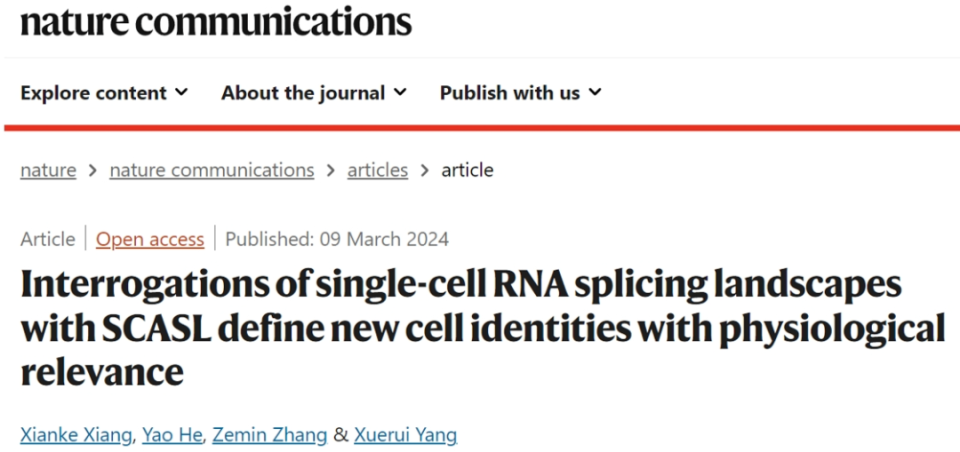Click the article title heading
960x452 pixels.
(480, 328)
